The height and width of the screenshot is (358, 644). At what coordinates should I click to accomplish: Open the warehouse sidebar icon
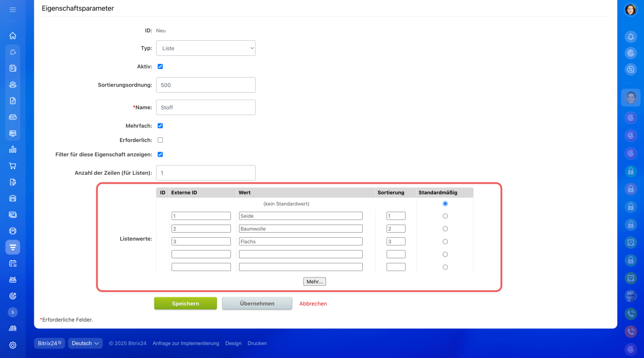pyautogui.click(x=13, y=198)
